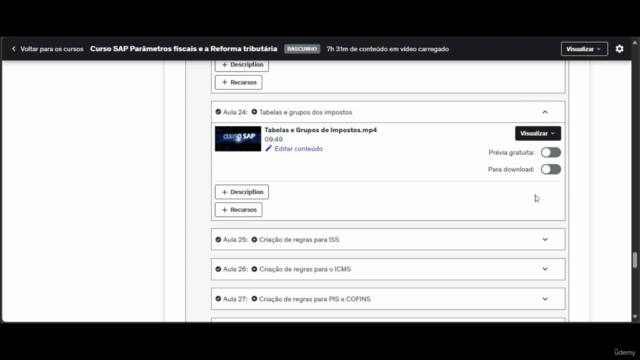640x360 pixels.
Task: Collapse the Aula 24 lecture panel
Action: [x=545, y=112]
